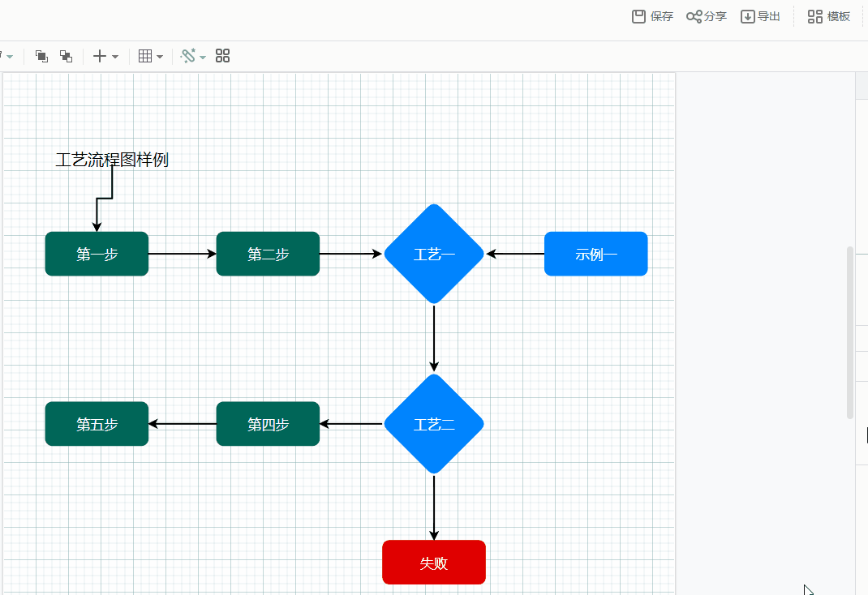868x595 pixels.
Task: Select the 第二步 green box
Action: coord(268,254)
